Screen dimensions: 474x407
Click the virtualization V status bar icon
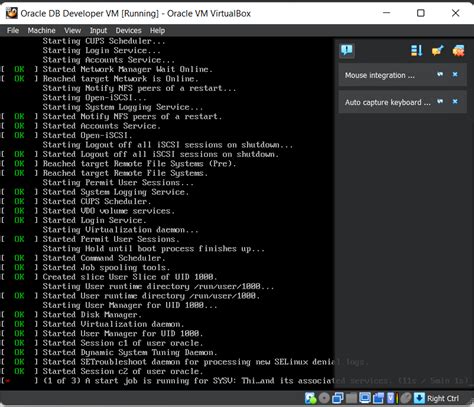(390, 398)
